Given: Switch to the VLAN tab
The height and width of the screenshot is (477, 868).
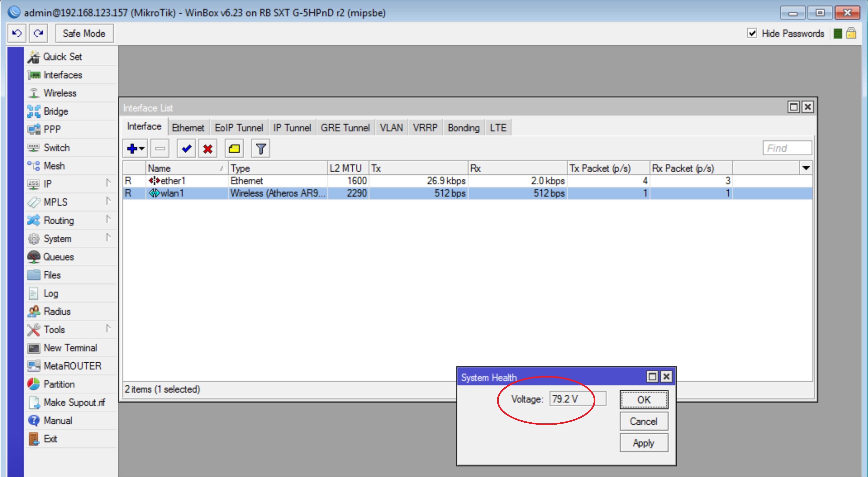Looking at the screenshot, I should point(391,128).
